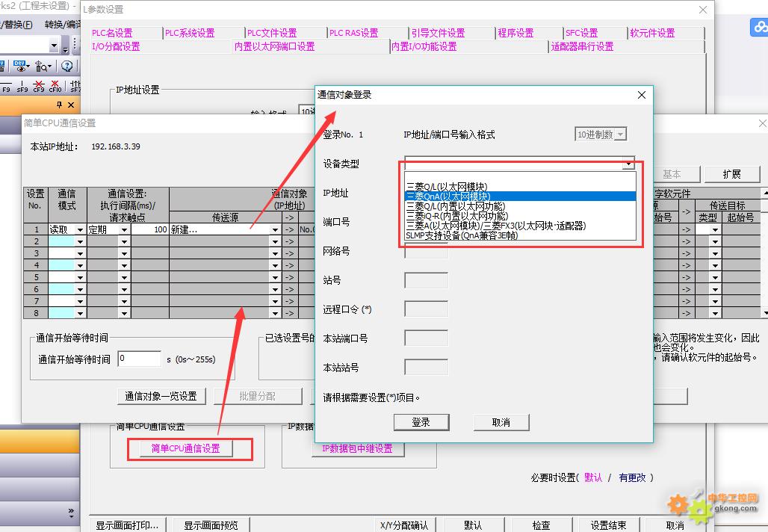Click the IP数据包中继设置 button
This screenshot has width=768, height=532.
(357, 448)
